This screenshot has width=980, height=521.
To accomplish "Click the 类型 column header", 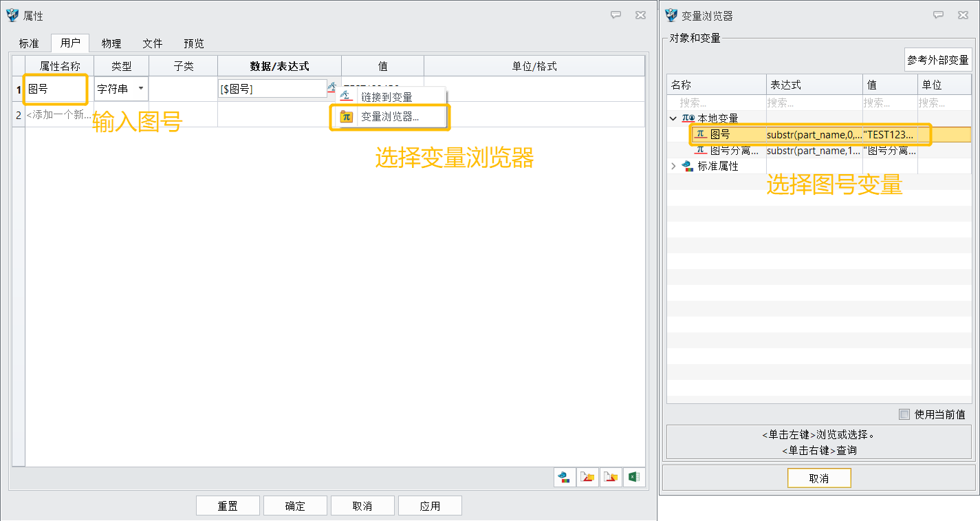I will point(122,66).
